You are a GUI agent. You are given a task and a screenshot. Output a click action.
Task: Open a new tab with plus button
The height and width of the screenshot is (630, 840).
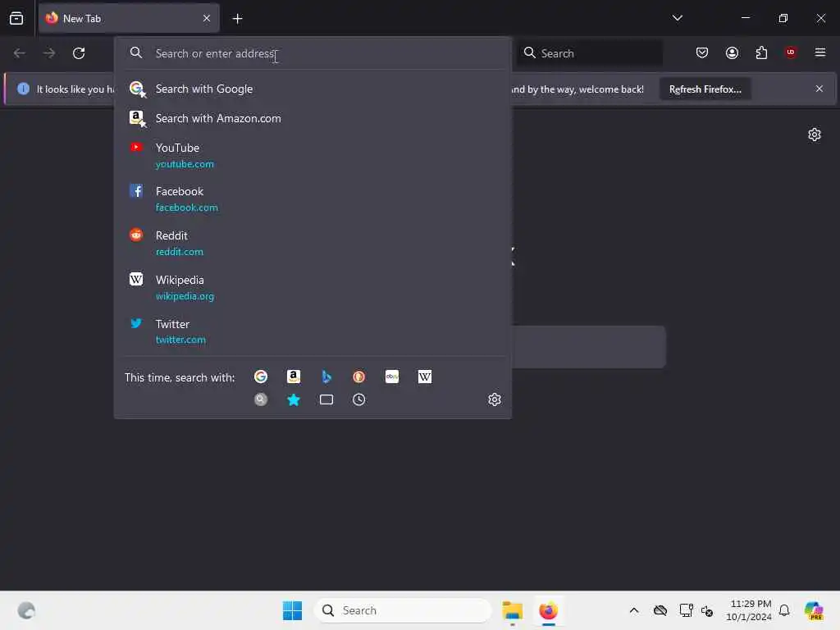click(237, 19)
